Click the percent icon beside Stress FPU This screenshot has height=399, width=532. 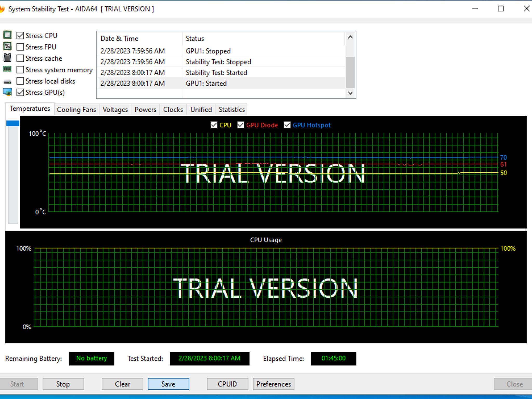(7, 46)
